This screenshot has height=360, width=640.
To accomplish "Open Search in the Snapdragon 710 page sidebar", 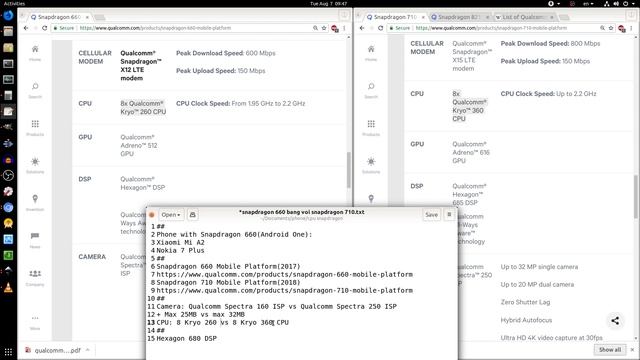I will [371, 90].
